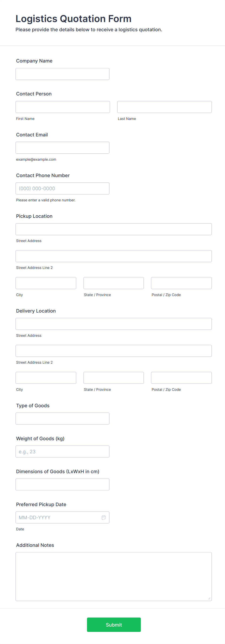Click the Weight of Goods input

point(62,451)
